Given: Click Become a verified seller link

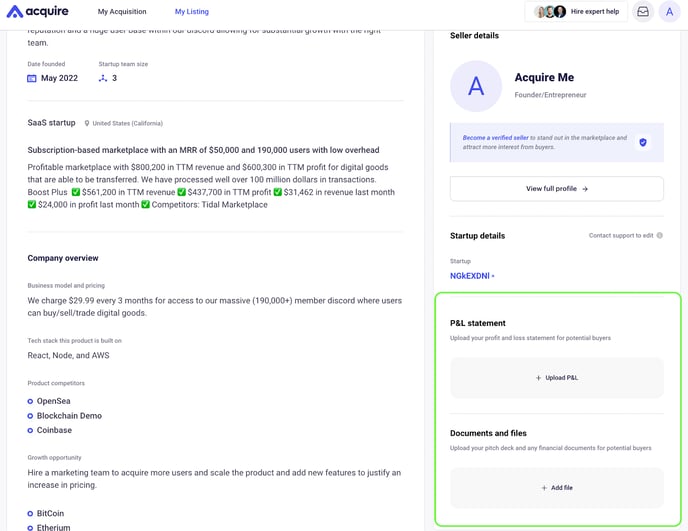Looking at the screenshot, I should [x=495, y=138].
